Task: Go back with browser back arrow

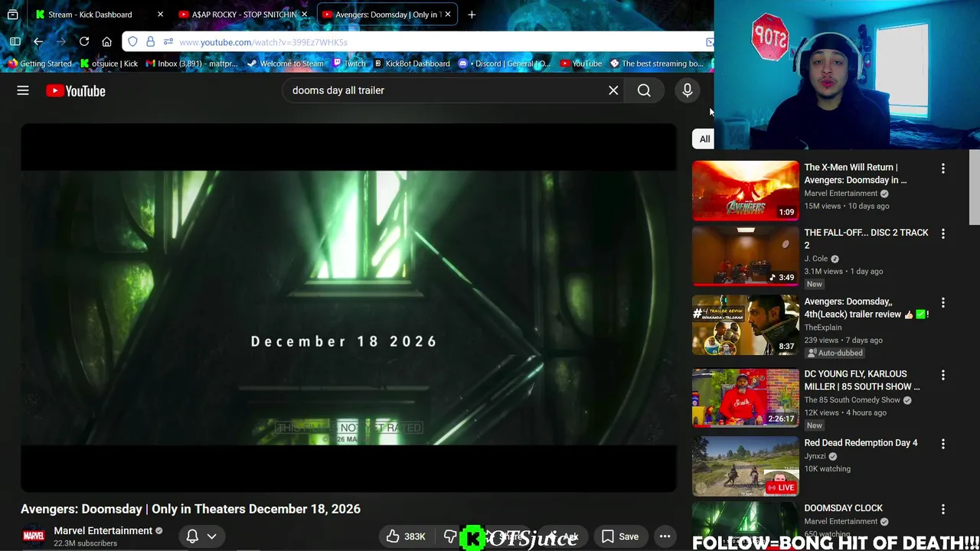Action: 38,41
